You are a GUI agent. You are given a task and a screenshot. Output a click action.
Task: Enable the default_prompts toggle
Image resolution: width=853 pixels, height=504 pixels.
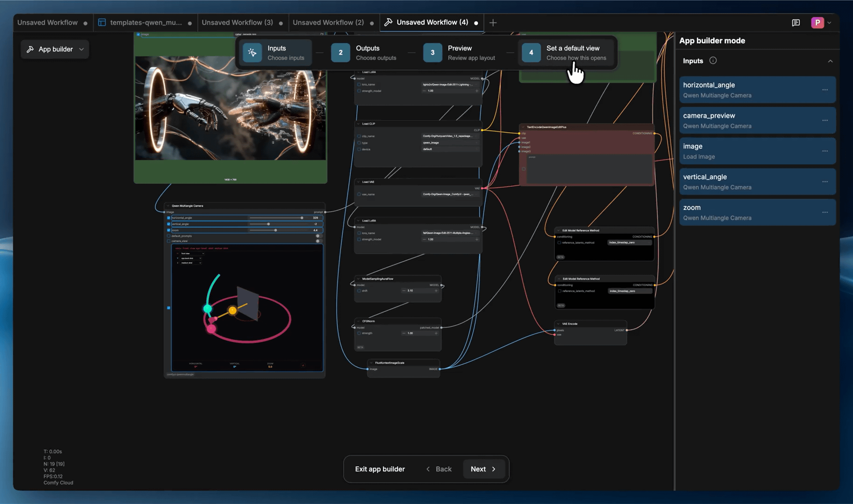pyautogui.click(x=319, y=236)
